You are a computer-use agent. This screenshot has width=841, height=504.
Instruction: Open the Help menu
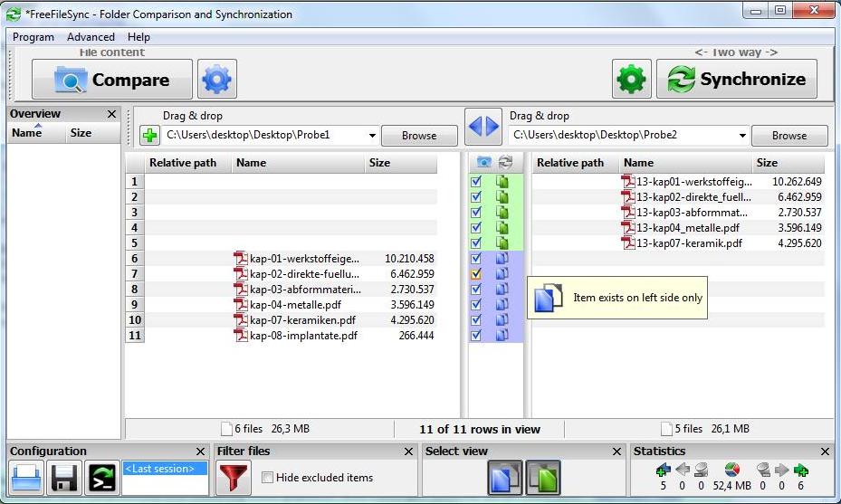coord(139,37)
